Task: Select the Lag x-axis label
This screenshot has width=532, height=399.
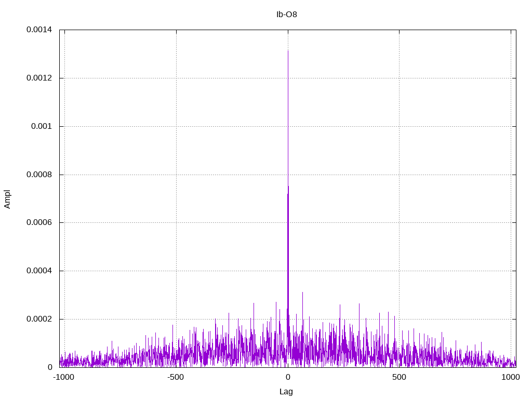Action: [x=286, y=392]
